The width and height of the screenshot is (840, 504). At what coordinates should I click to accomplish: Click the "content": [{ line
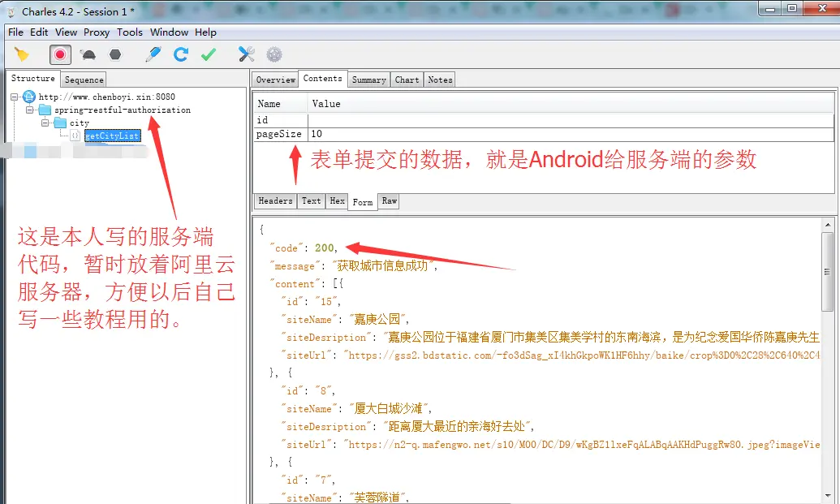tap(307, 284)
